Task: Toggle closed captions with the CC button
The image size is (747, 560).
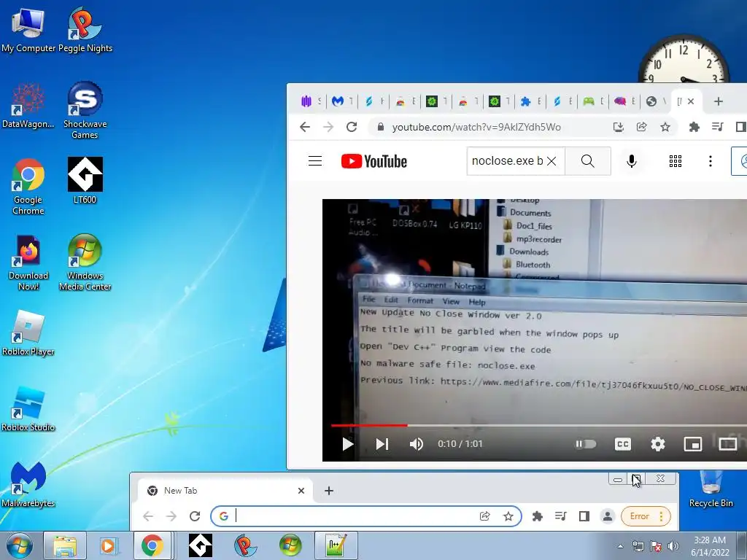Action: pyautogui.click(x=623, y=444)
